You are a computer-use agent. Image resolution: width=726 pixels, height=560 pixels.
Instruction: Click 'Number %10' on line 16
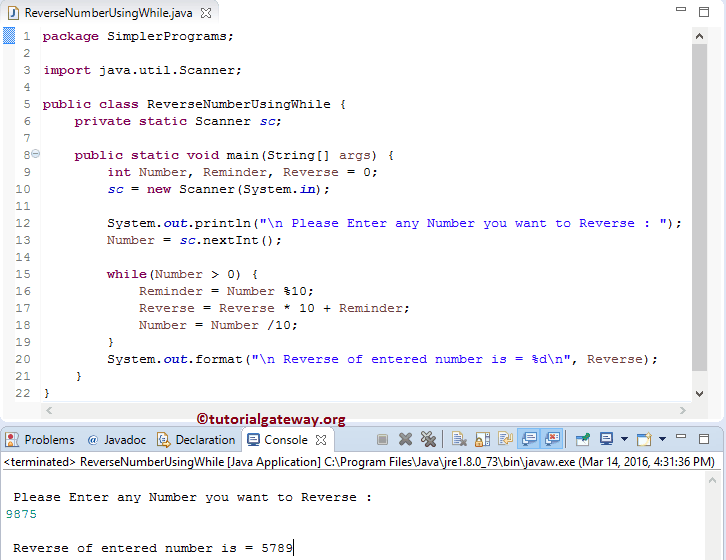click(x=266, y=291)
